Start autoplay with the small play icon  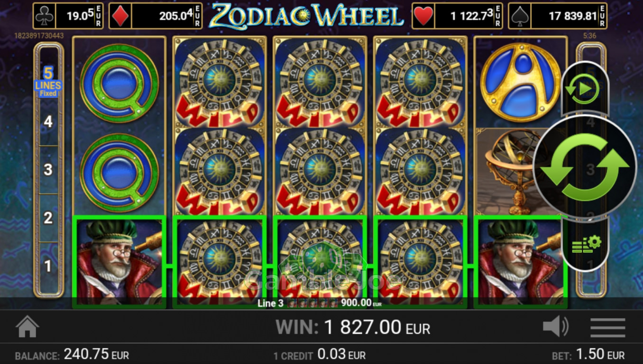584,88
